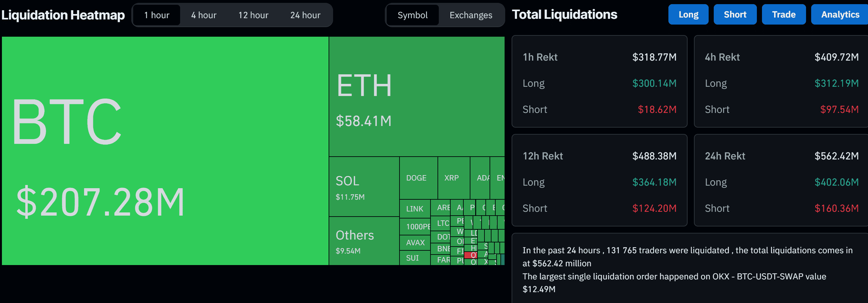
Task: Click the Short button
Action: [x=735, y=14]
